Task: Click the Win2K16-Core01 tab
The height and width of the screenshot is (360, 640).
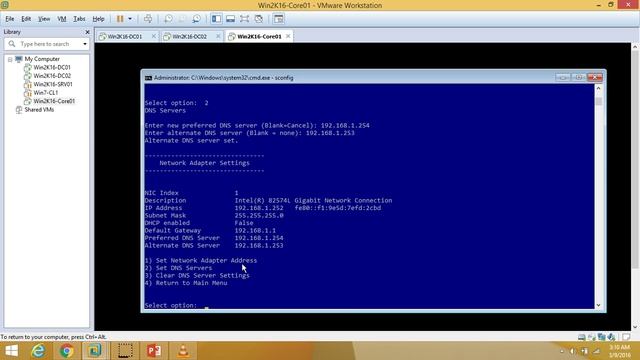Action: (259, 36)
